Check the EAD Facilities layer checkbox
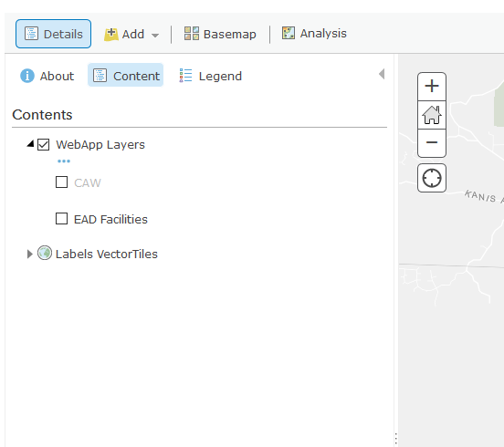This screenshot has height=447, width=504. (61, 219)
